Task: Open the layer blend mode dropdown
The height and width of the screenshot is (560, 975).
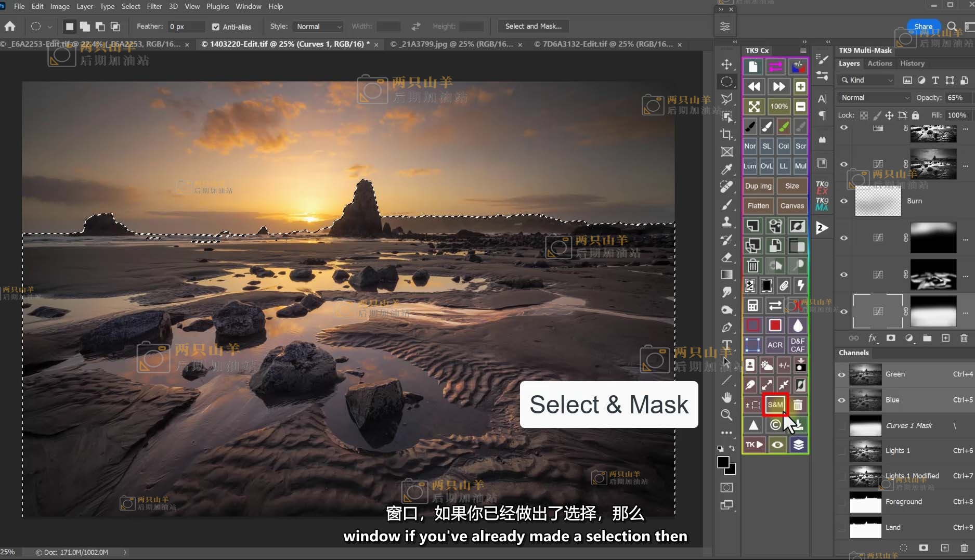Action: coord(875,98)
